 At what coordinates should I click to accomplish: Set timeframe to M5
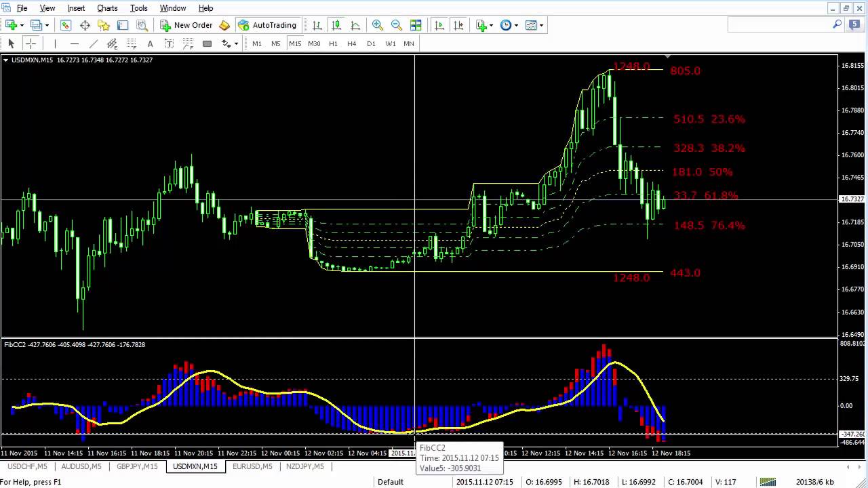point(276,43)
